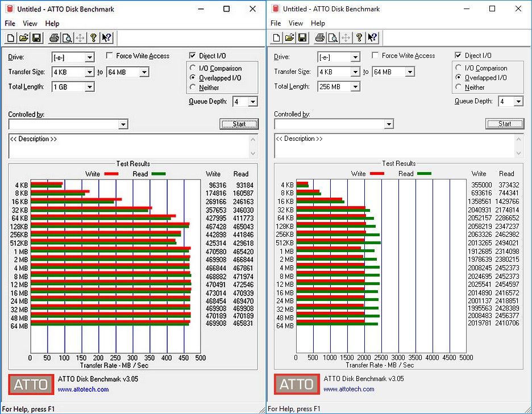The image size is (532, 414).
Task: Open 4 KB transfer size dropdown, left window
Action: click(90, 72)
